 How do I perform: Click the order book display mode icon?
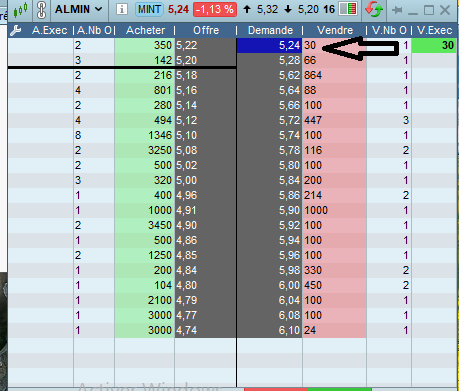348,9
